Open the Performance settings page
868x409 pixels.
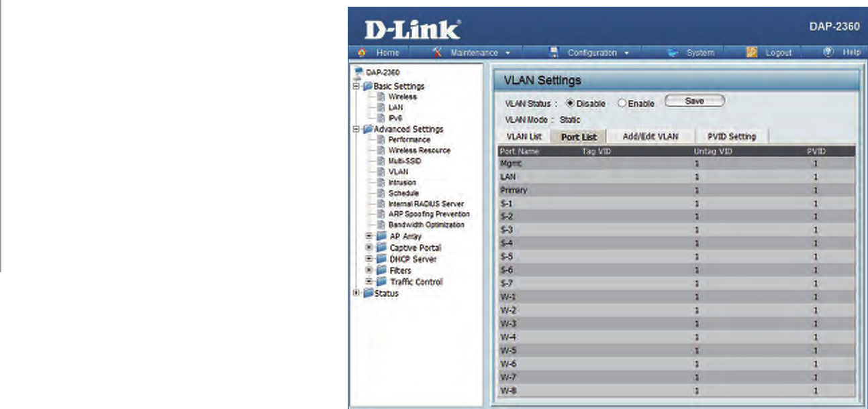point(409,139)
